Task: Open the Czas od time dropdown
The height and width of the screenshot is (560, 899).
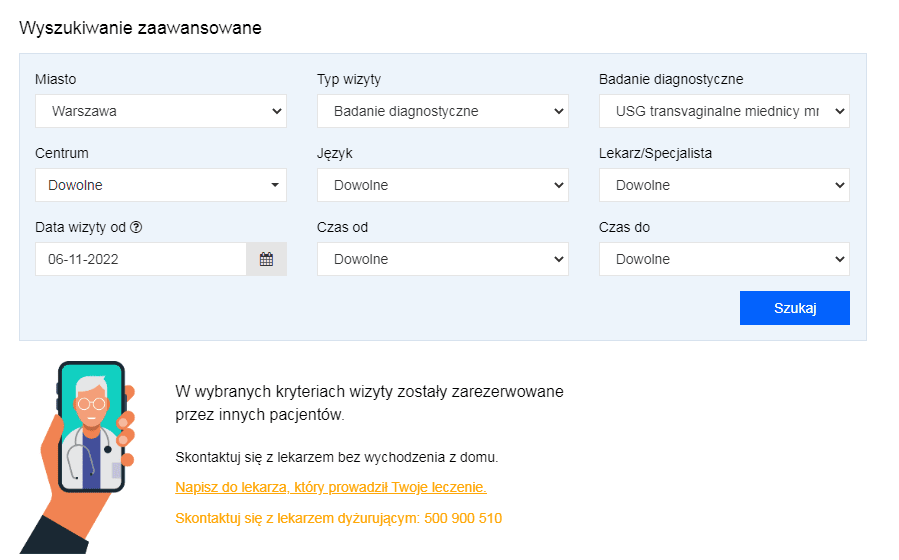Action: [442, 259]
